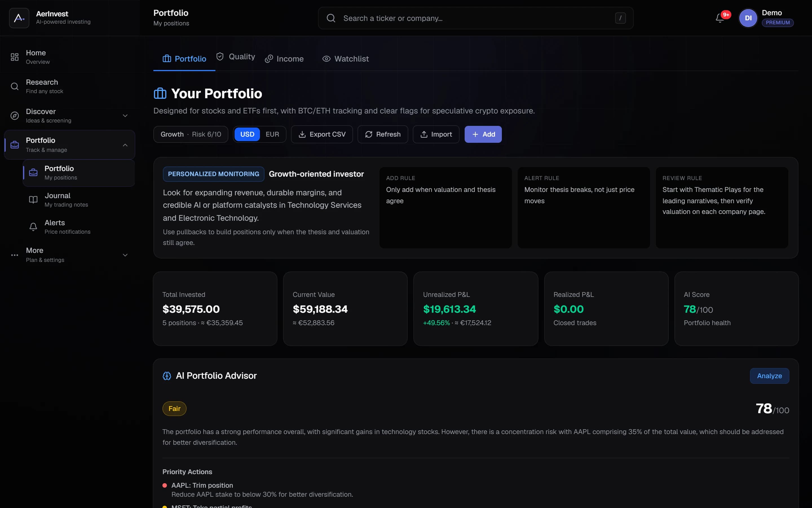Open the notifications bell

tap(720, 18)
